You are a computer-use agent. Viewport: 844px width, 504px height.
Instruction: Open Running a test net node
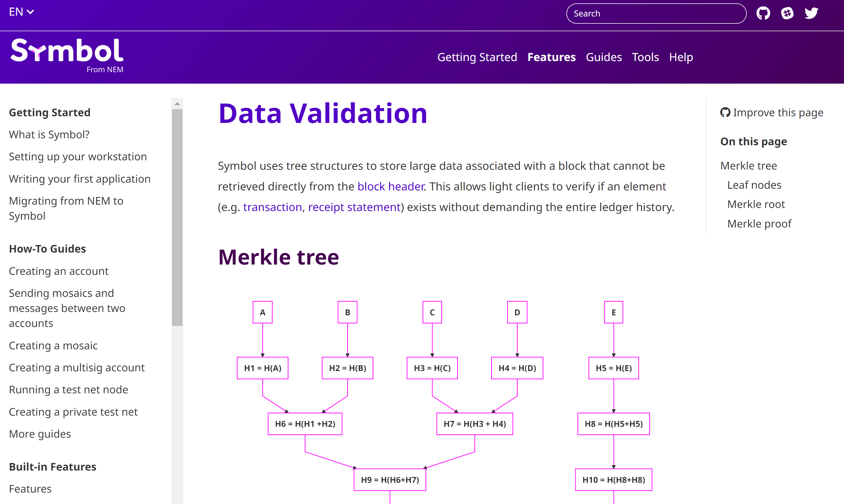68,389
